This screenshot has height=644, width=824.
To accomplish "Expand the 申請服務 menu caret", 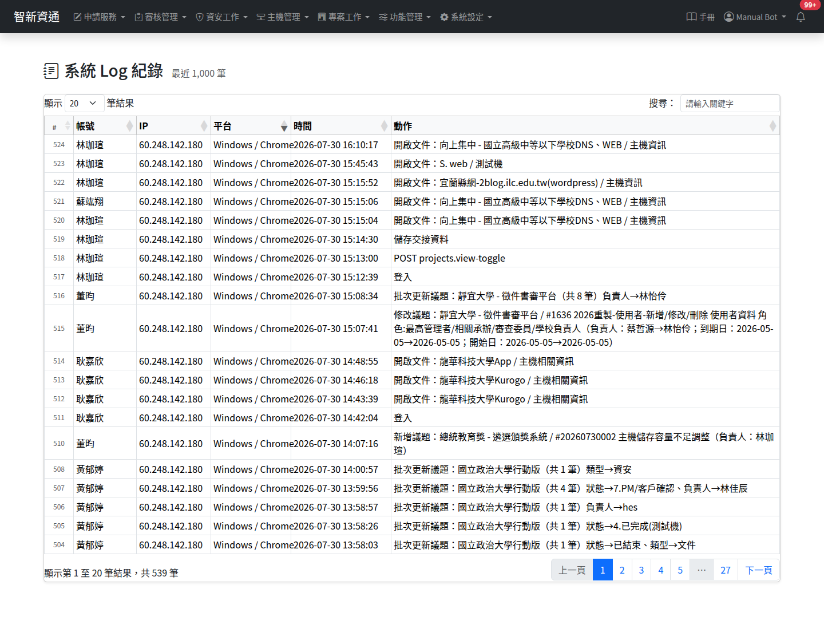I will coord(123,17).
